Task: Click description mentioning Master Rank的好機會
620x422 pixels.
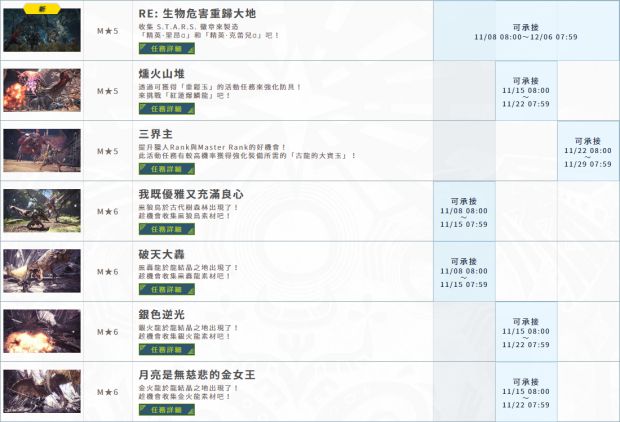Action: tap(212, 147)
